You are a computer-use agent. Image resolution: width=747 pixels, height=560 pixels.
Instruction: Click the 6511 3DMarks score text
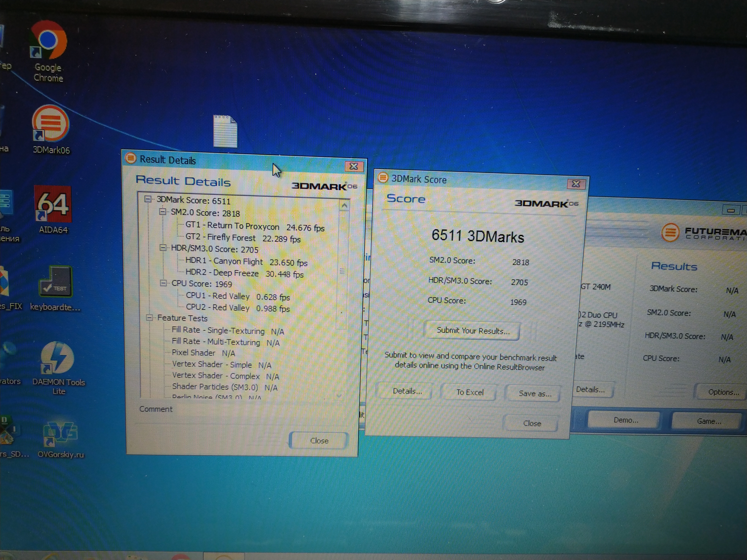coord(478,236)
